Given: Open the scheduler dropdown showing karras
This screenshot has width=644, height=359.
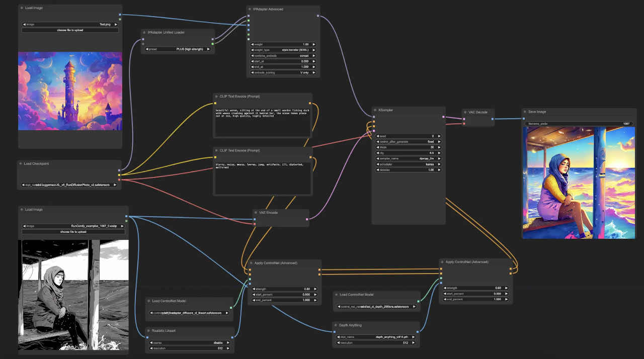Looking at the screenshot, I should click(409, 164).
